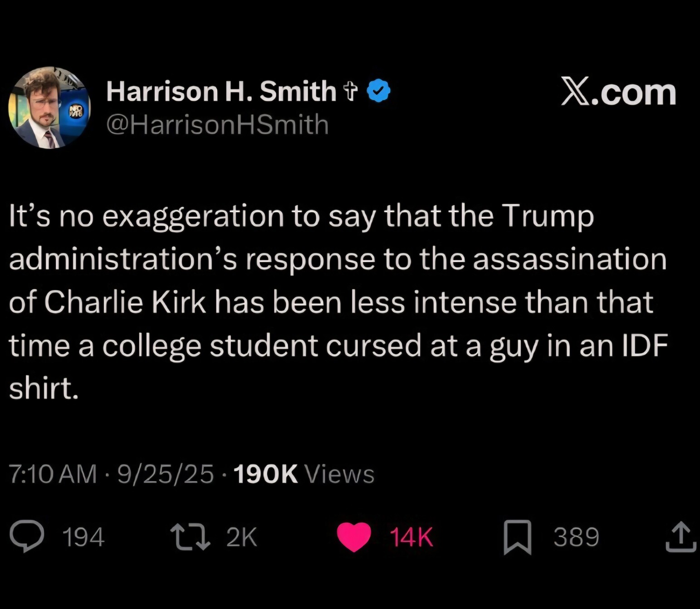Image resolution: width=700 pixels, height=609 pixels.
Task: Click the 2K reposts count
Action: click(x=241, y=537)
